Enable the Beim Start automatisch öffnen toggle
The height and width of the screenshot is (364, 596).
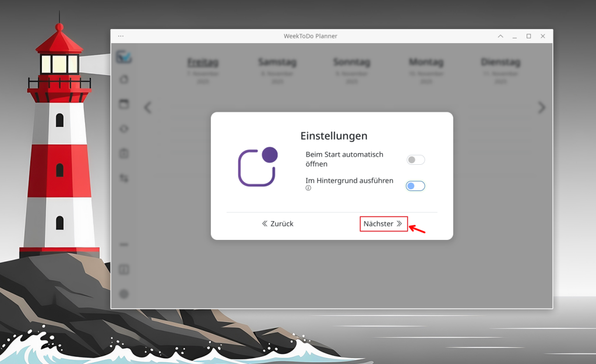click(x=415, y=160)
